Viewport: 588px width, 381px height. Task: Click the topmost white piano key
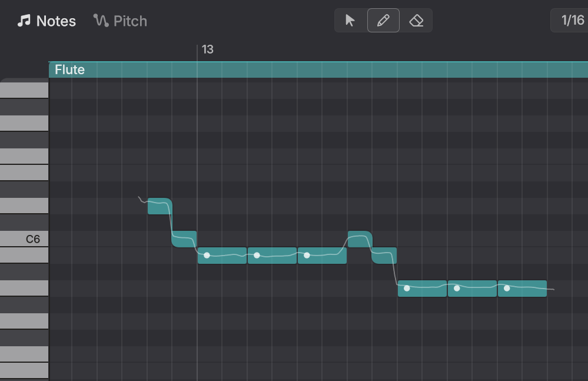[24, 90]
